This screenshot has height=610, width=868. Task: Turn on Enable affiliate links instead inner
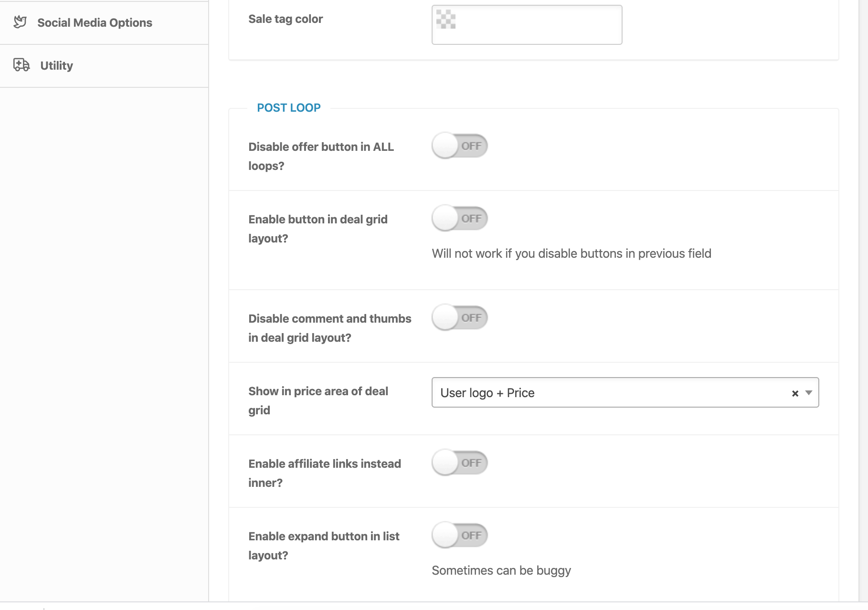click(459, 463)
